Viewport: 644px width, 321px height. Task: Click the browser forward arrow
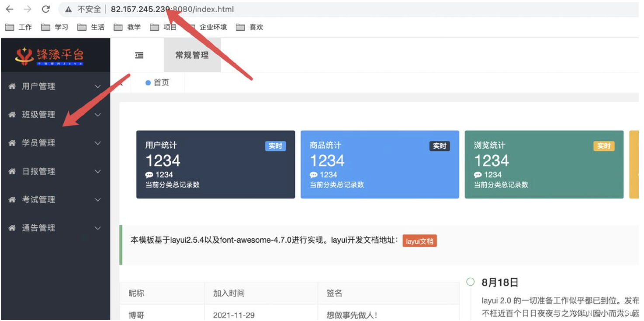pyautogui.click(x=27, y=9)
